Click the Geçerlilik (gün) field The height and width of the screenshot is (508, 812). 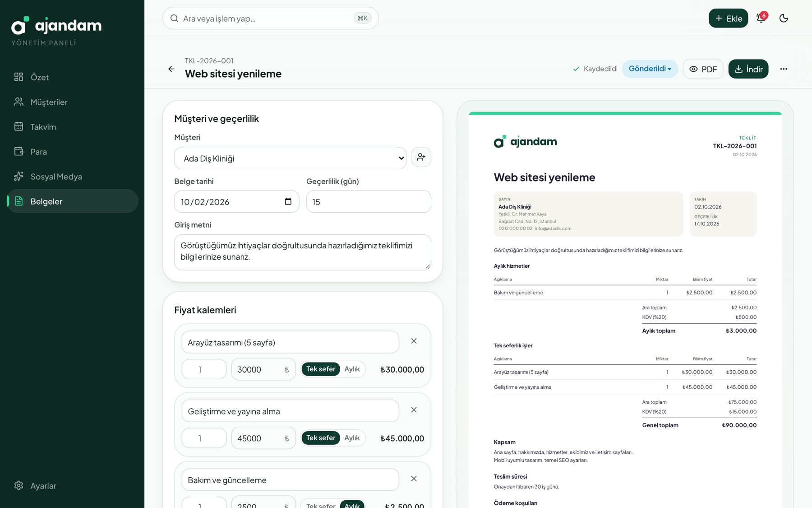click(x=369, y=201)
